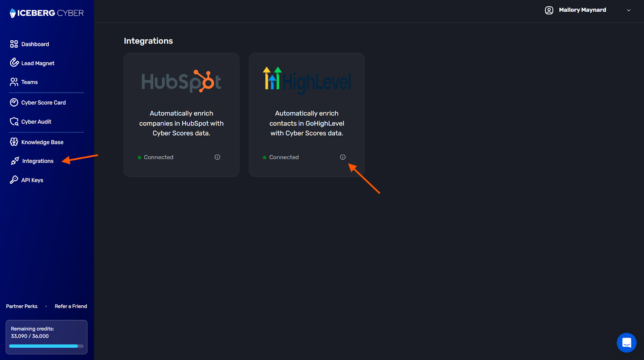This screenshot has width=644, height=360.
Task: Click the Teams people icon
Action: pyautogui.click(x=14, y=82)
